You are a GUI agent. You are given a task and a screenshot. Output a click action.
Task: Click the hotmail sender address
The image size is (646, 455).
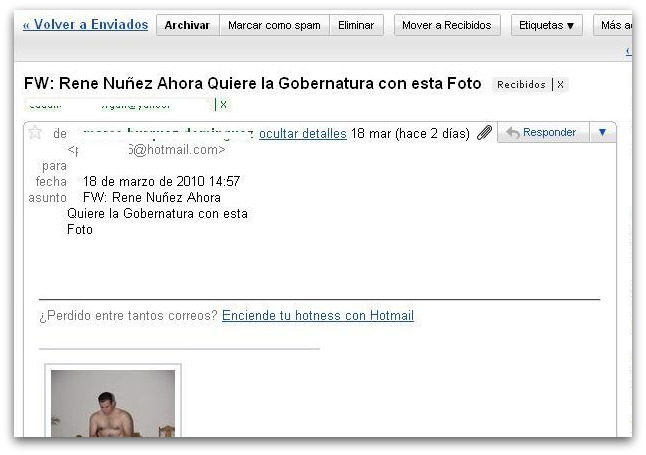147,150
